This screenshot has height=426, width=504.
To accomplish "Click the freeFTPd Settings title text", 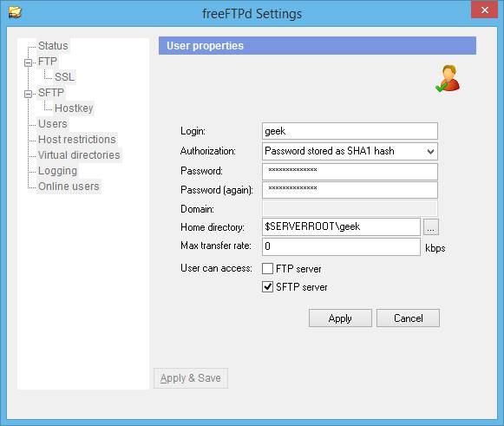I will [x=252, y=14].
